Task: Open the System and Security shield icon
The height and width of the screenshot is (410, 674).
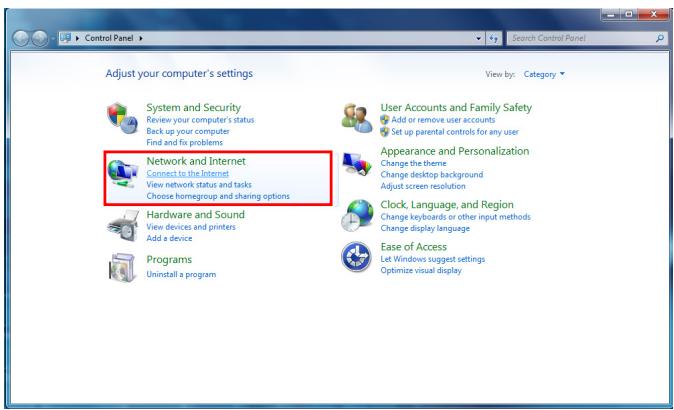Action: [123, 118]
